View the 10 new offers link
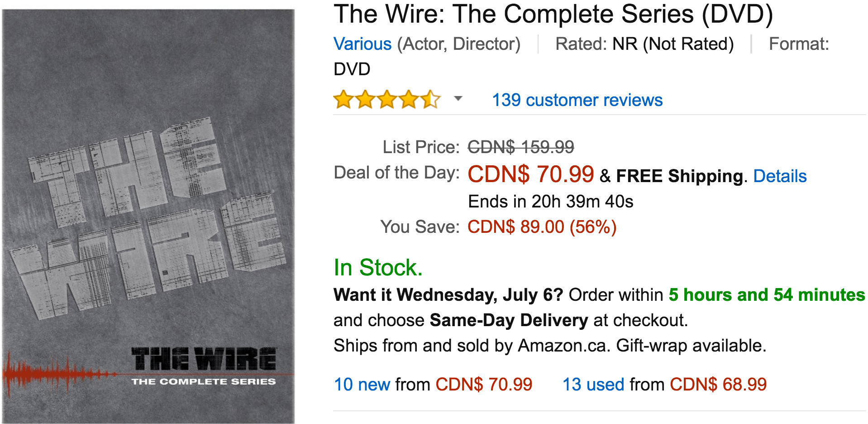This screenshot has height=424, width=868. click(362, 385)
